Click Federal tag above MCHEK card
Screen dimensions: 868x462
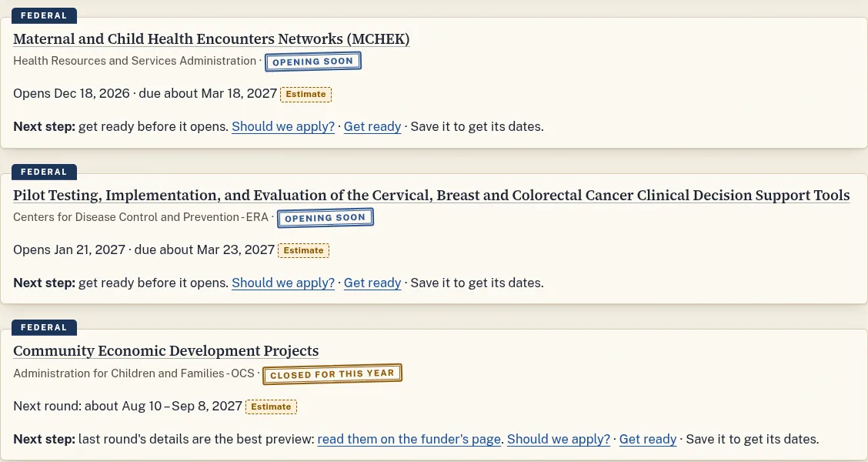click(x=44, y=15)
